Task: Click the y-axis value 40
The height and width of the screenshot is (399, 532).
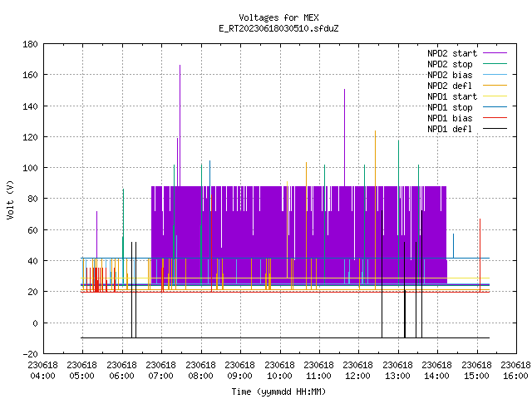Action: pos(32,261)
